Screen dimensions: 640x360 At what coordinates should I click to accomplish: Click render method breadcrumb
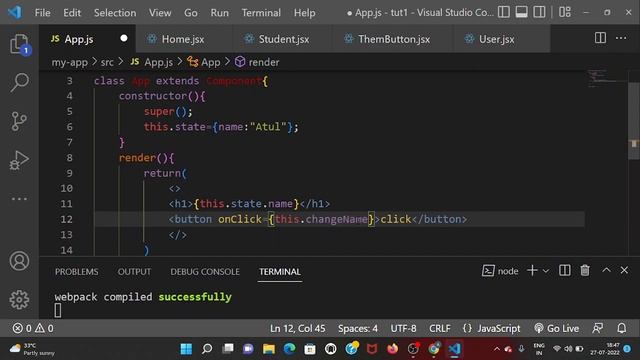pyautogui.click(x=258, y=62)
